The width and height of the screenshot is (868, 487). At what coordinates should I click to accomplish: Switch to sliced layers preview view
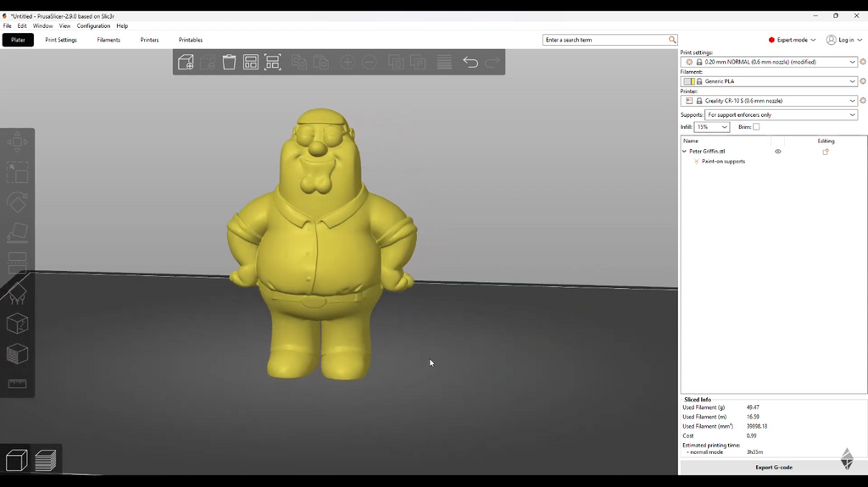[x=46, y=460]
